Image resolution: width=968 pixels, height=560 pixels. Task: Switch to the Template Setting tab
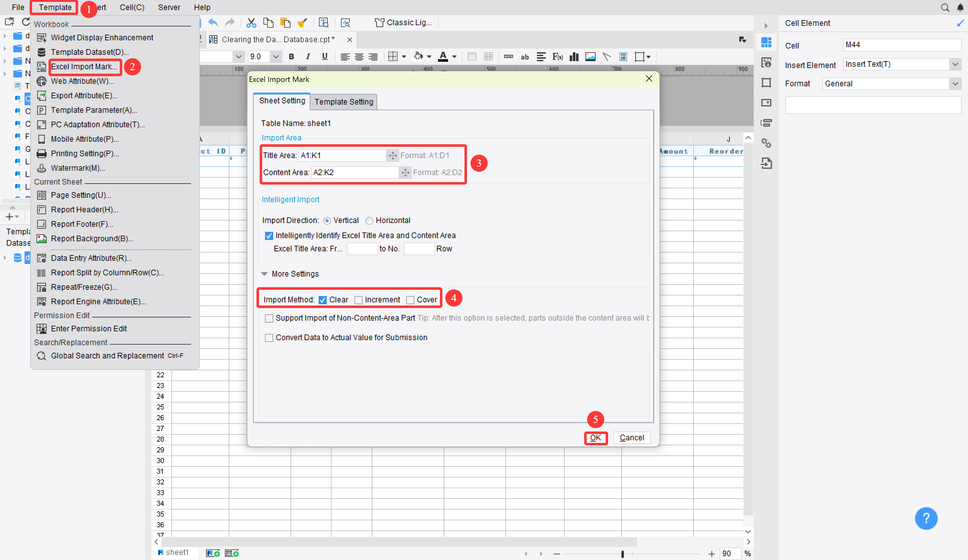point(343,102)
